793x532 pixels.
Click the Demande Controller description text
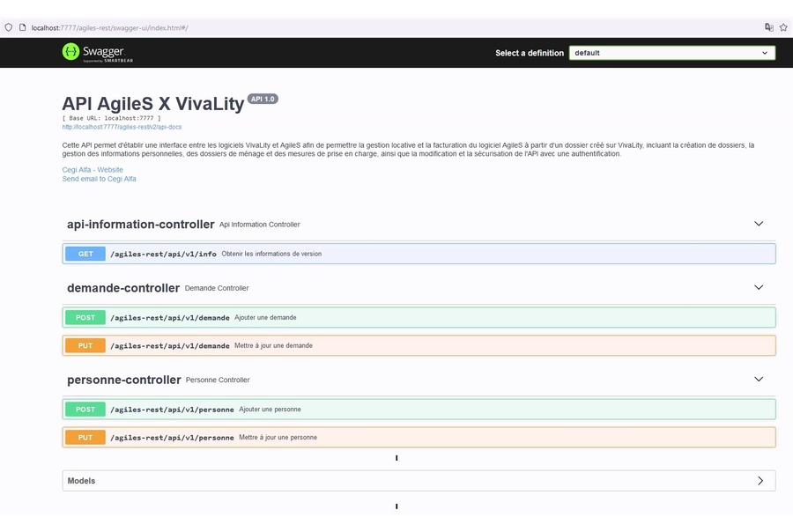coord(217,288)
